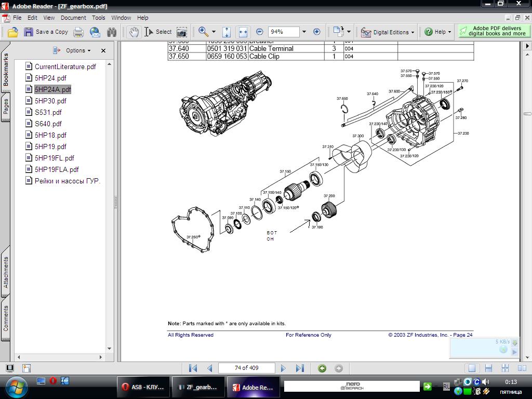Open the zoom percentage dropdown
This screenshot has height=399, width=532.
pyautogui.click(x=304, y=32)
